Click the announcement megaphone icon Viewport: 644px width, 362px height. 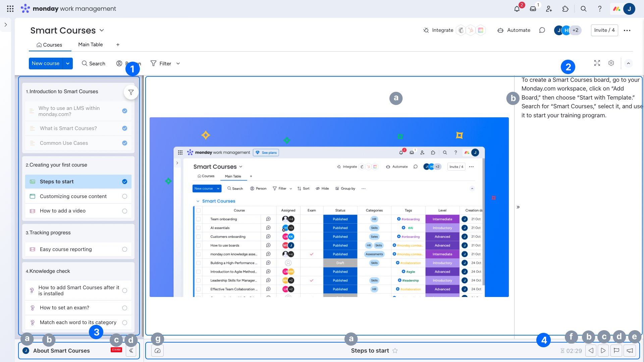[630, 351]
